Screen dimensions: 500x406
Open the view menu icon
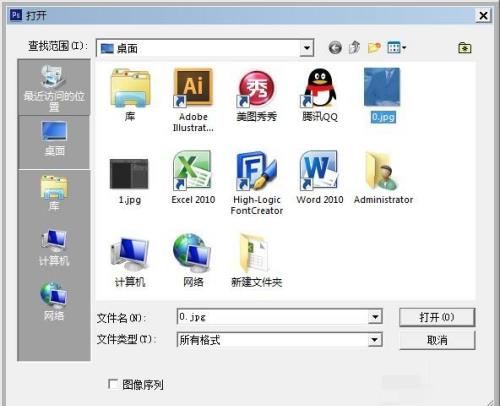(396, 48)
